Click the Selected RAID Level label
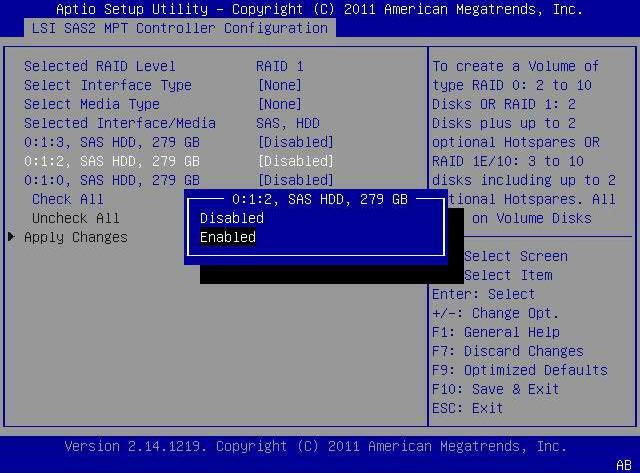The image size is (640, 473). click(100, 66)
